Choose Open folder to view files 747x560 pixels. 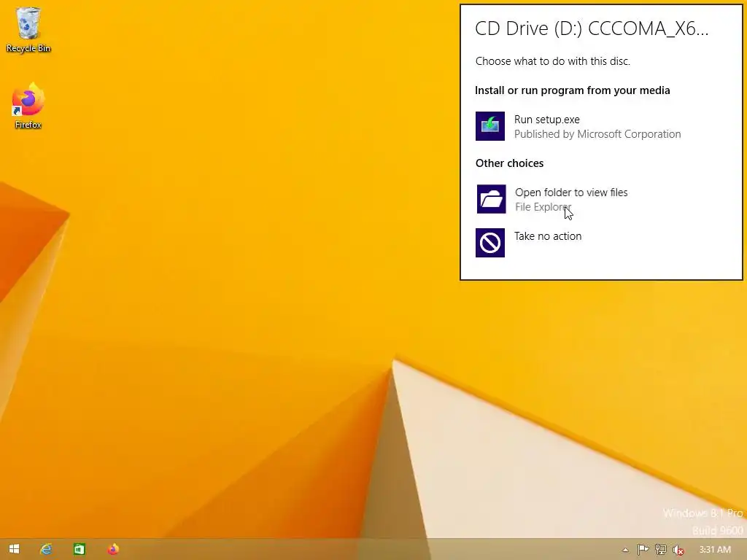571,192
